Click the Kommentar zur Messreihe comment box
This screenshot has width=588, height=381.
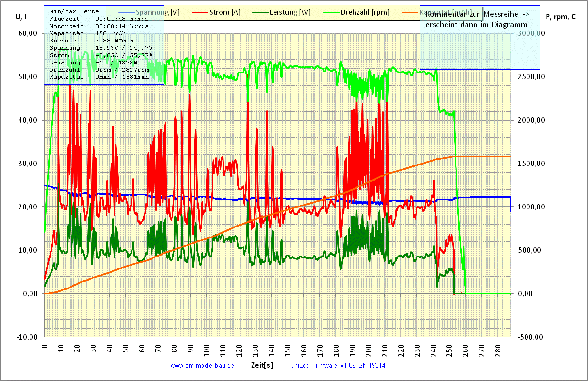[479, 37]
